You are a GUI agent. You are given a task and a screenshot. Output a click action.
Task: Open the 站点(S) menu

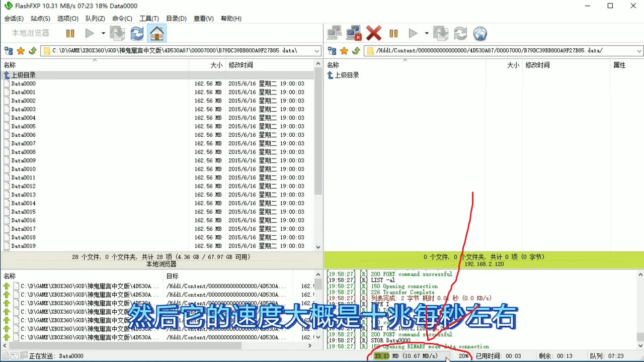tap(40, 19)
